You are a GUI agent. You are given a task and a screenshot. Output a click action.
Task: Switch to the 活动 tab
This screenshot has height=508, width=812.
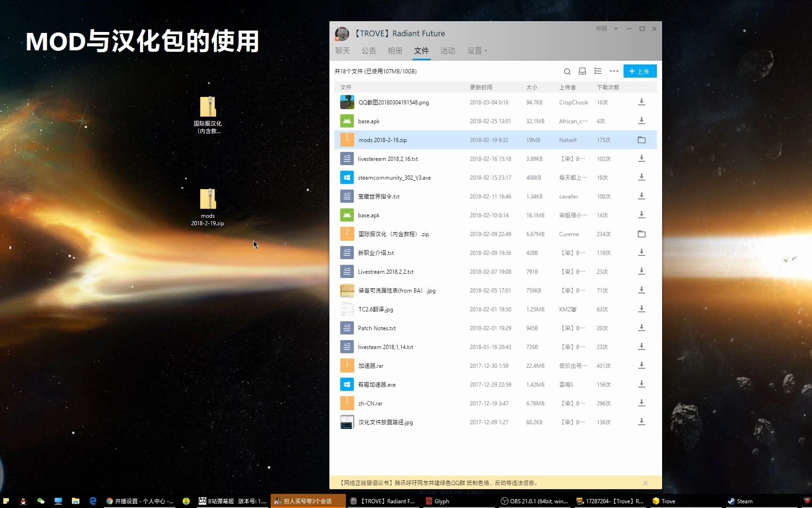click(448, 51)
